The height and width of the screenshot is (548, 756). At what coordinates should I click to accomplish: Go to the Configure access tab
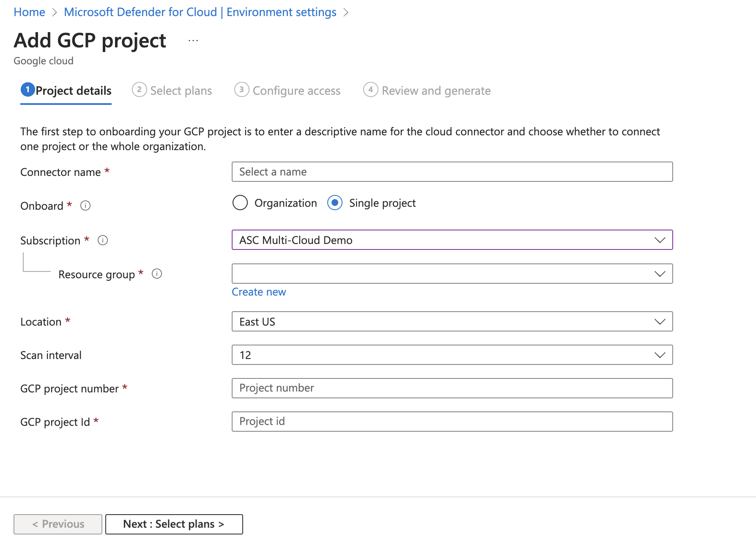click(x=296, y=91)
